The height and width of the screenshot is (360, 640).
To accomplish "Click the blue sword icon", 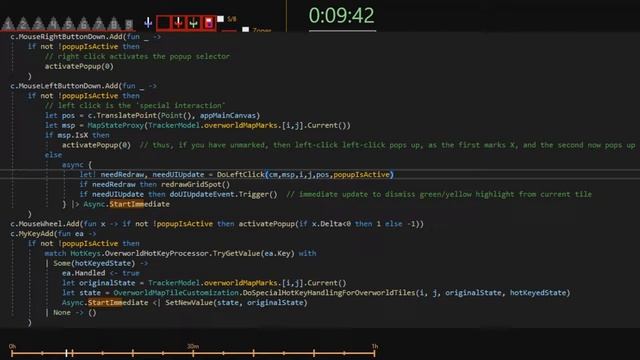I will (x=148, y=23).
